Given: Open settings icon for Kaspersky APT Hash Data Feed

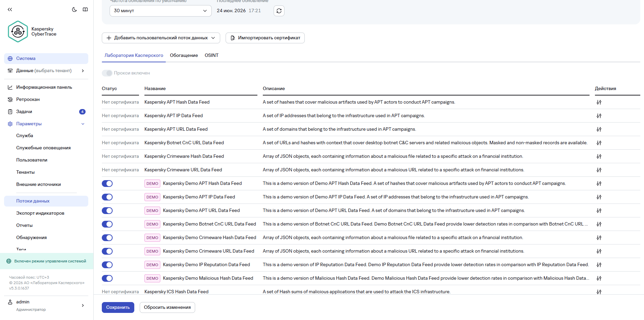Looking at the screenshot, I should [599, 102].
